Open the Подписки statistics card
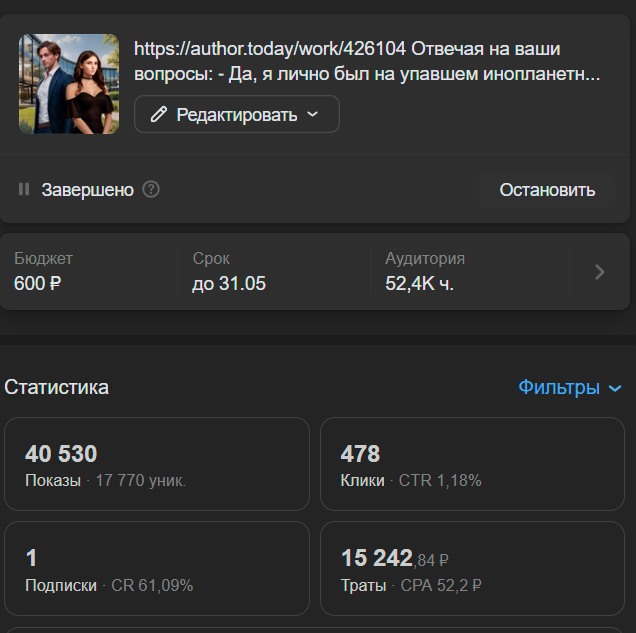 157,569
